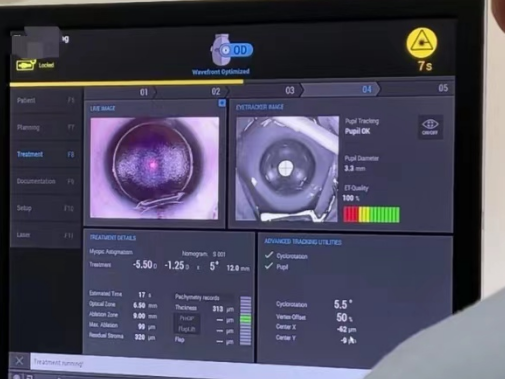Click the PreOP pachymetry button

tap(187, 318)
